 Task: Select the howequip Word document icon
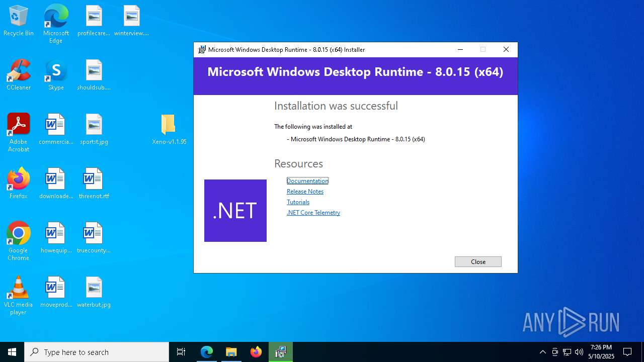coord(56,238)
